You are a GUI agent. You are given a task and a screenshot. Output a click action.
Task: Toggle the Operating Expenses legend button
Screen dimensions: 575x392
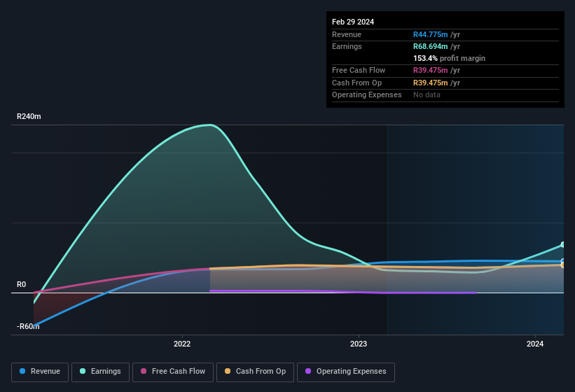coord(346,372)
